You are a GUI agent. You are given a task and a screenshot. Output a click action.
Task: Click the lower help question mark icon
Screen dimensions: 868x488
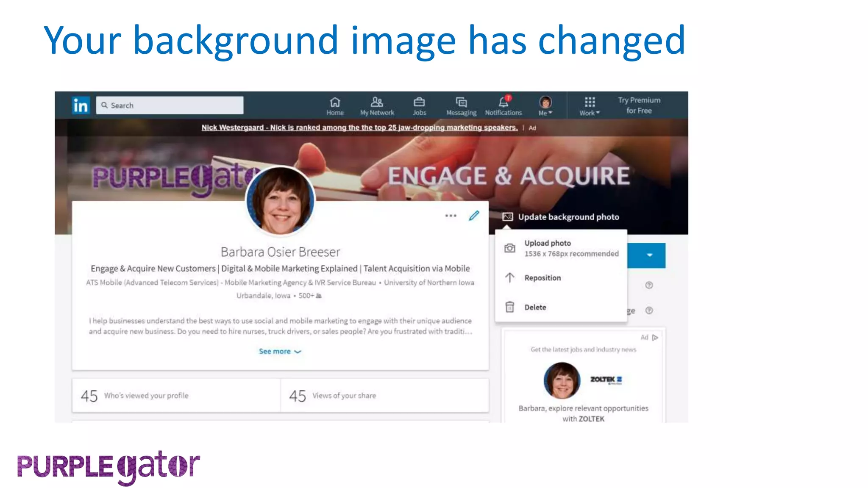649,311
